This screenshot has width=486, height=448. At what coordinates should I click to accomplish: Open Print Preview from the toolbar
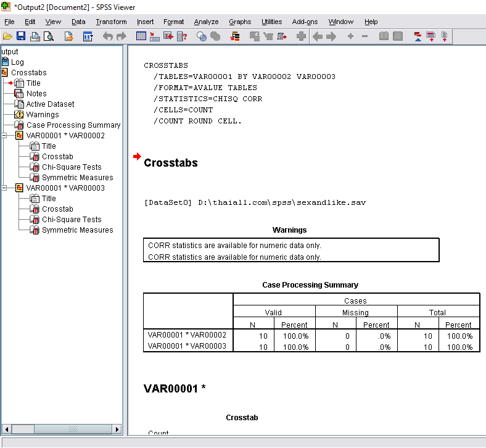pos(48,36)
